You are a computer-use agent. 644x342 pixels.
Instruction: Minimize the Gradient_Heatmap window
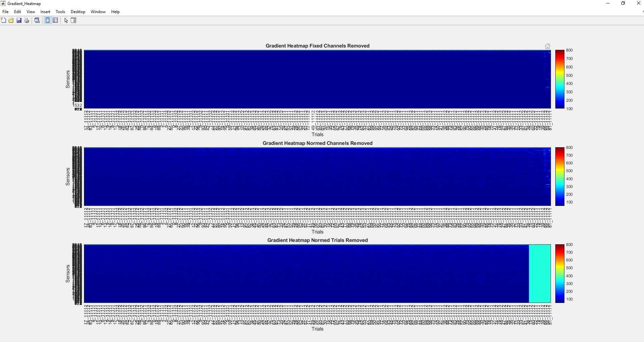[x=608, y=3]
